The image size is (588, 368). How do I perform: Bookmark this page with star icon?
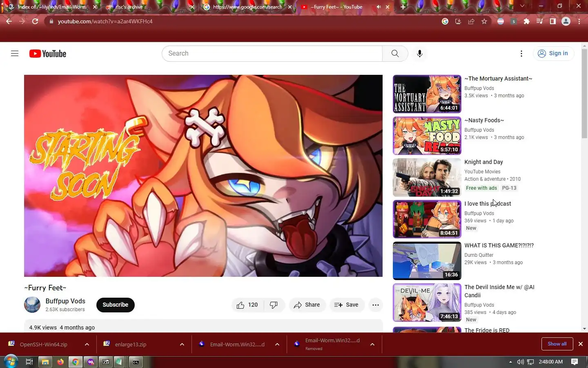click(484, 21)
